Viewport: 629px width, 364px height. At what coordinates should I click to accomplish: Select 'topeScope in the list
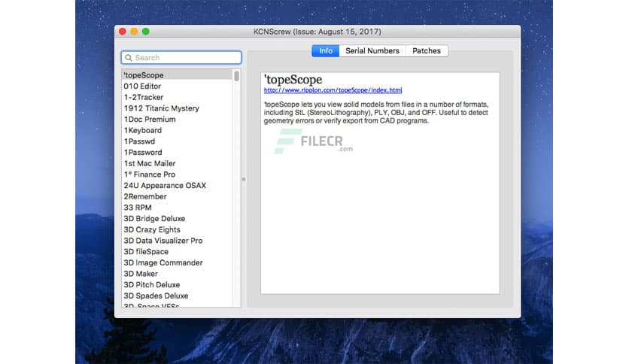[144, 75]
